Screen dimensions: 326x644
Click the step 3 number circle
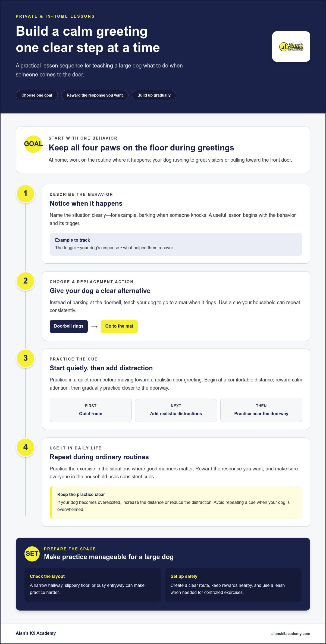click(26, 358)
